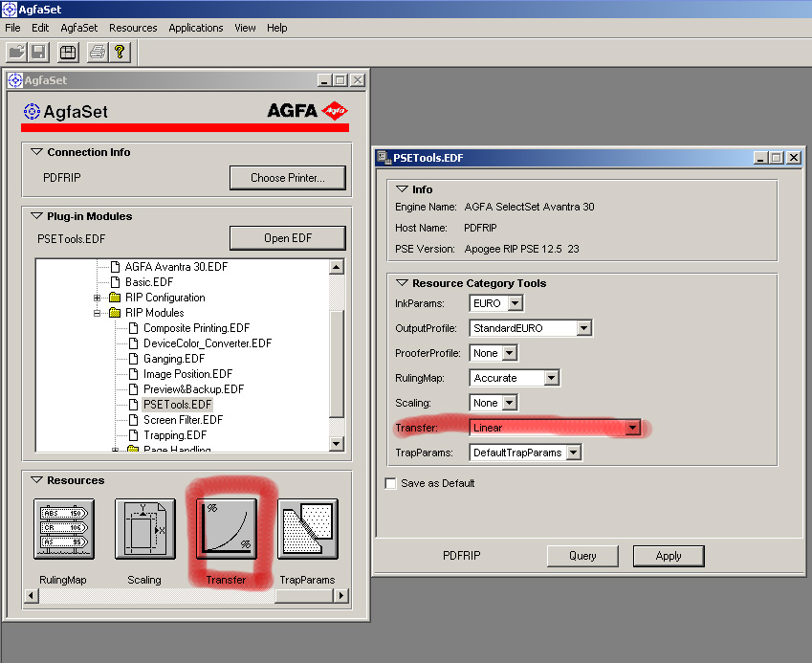Click the Trapping.EDF file icon
The width and height of the screenshot is (812, 663).
[x=134, y=435]
